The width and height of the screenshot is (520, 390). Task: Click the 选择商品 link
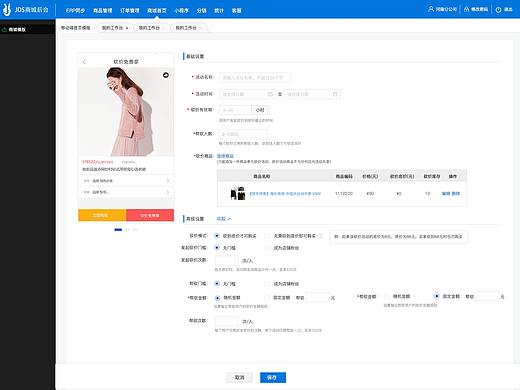tap(225, 156)
